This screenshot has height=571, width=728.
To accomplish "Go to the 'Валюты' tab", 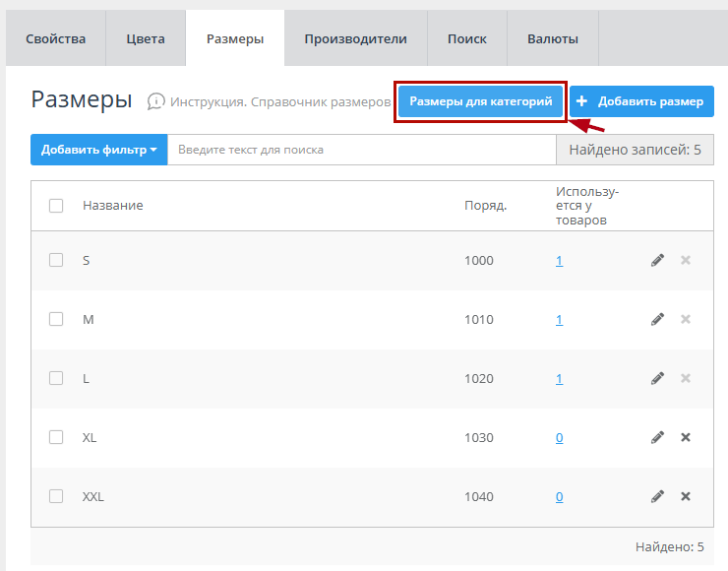I will tap(552, 39).
